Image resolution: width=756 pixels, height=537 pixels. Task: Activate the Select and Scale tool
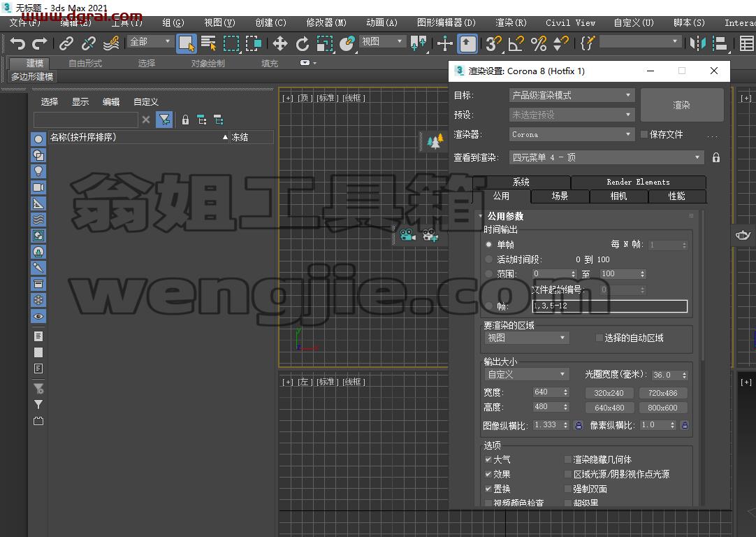[x=324, y=43]
